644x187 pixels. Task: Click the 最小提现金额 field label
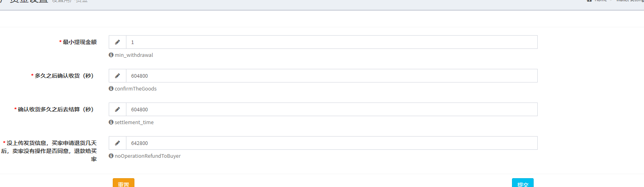(80, 42)
